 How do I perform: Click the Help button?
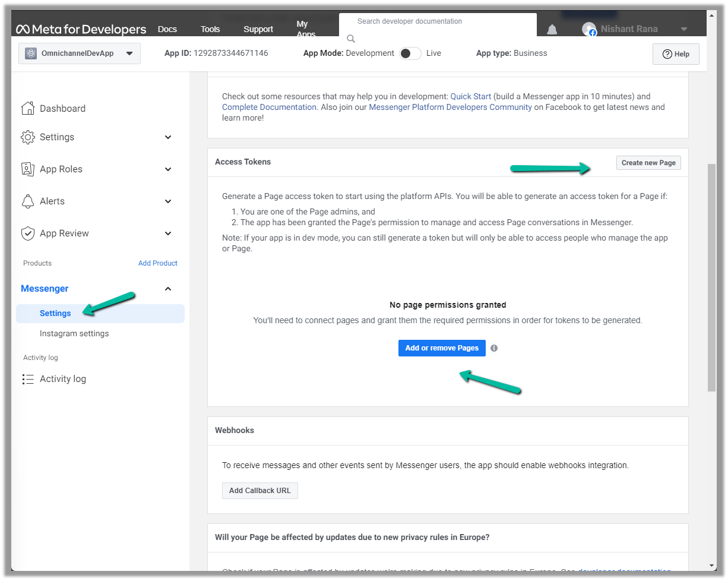676,54
